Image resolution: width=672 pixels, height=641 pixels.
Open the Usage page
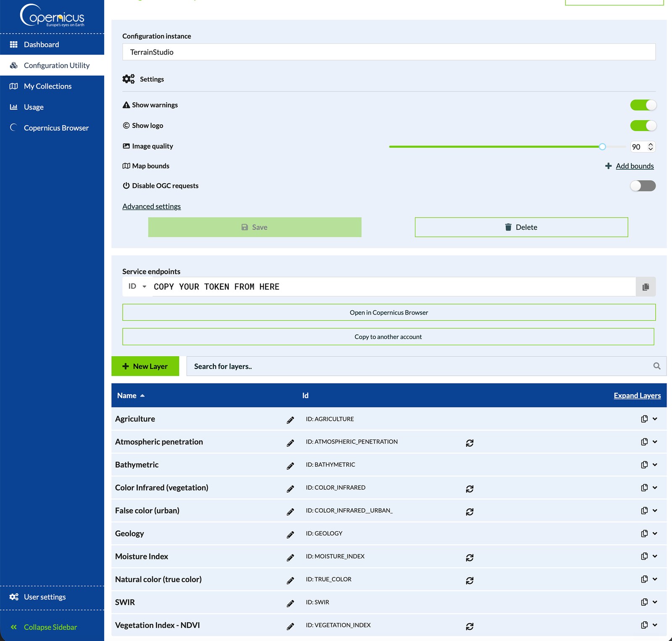[x=52, y=107]
